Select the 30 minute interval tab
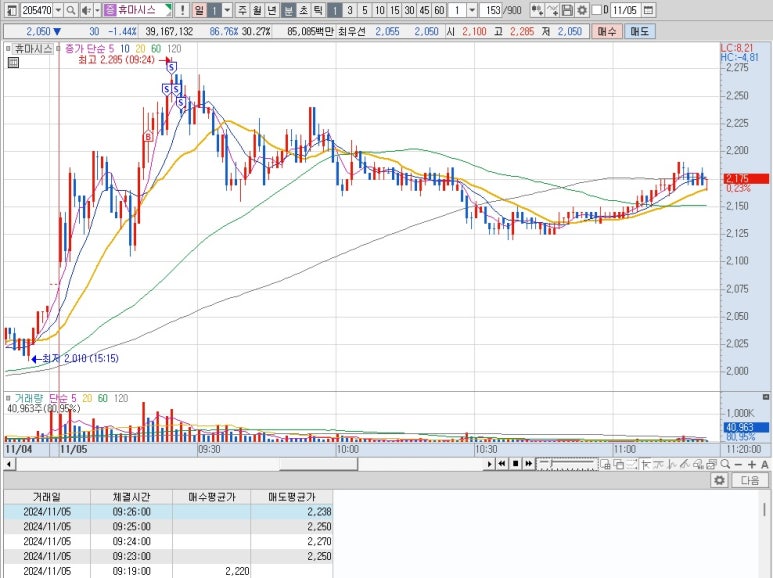This screenshot has height=578, width=773. 410,10
